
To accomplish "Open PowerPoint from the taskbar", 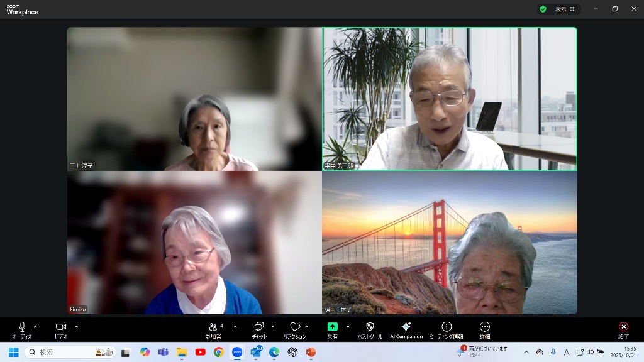I will click(310, 352).
